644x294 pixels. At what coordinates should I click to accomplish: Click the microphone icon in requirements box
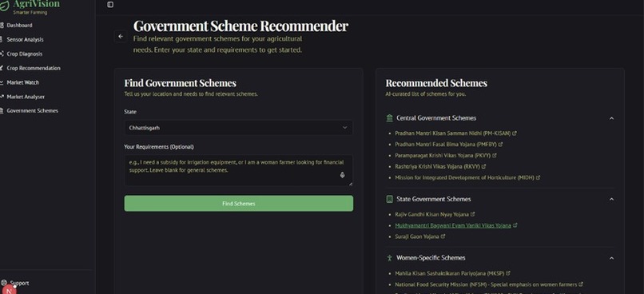point(342,175)
